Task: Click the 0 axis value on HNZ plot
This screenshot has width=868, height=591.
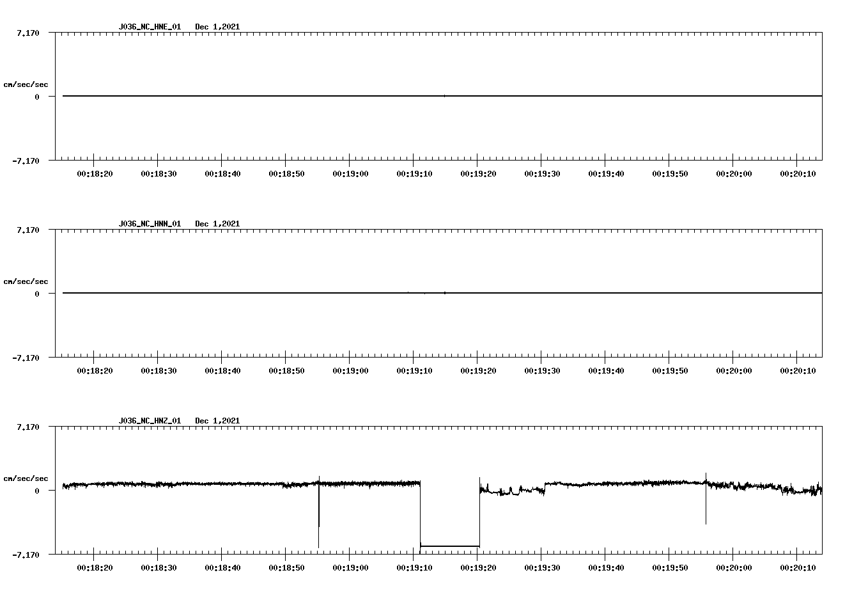Action: [37, 491]
